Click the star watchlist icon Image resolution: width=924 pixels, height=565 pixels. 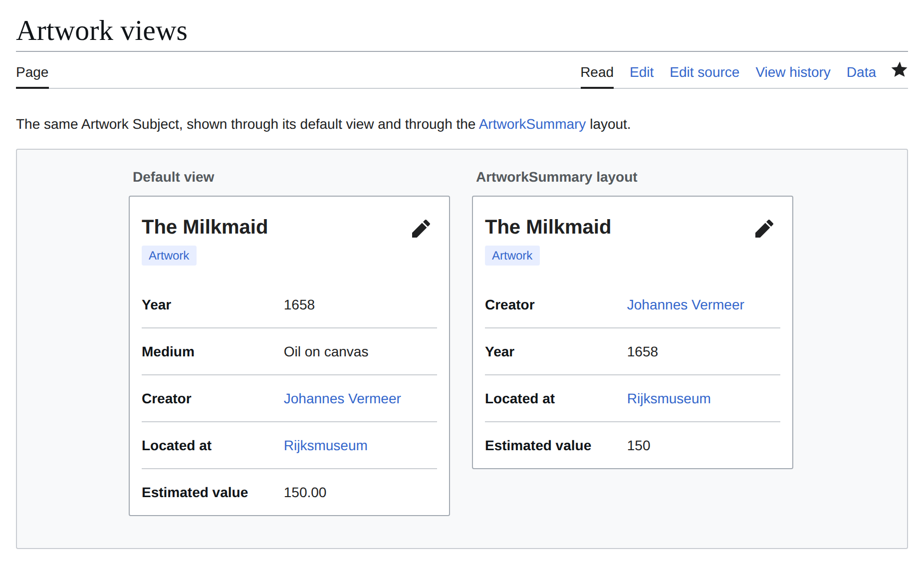(x=899, y=70)
